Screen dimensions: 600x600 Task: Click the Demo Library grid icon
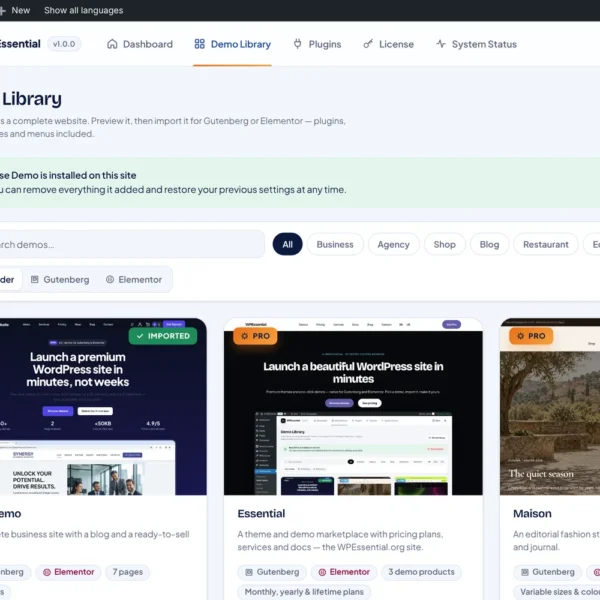[x=199, y=44]
